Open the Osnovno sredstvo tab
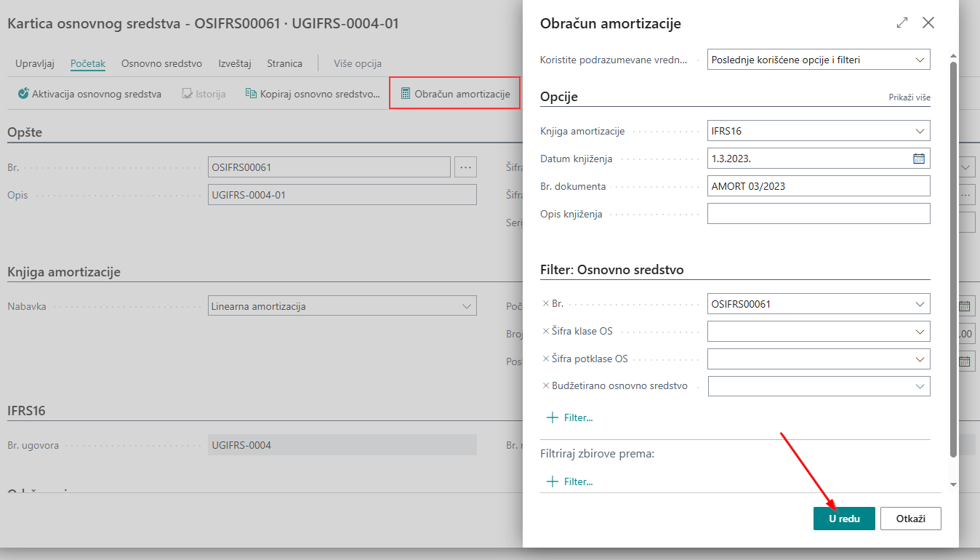 pos(161,63)
